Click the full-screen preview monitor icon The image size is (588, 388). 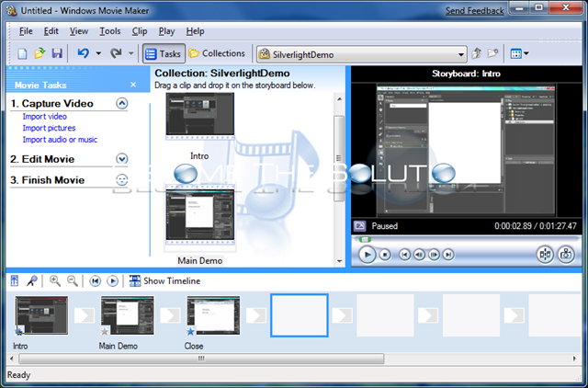359,226
